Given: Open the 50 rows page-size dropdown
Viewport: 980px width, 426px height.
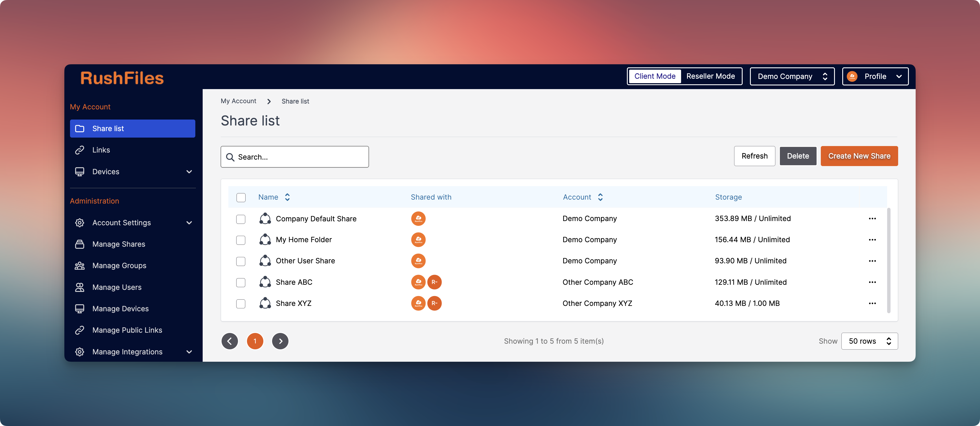Looking at the screenshot, I should click(869, 341).
